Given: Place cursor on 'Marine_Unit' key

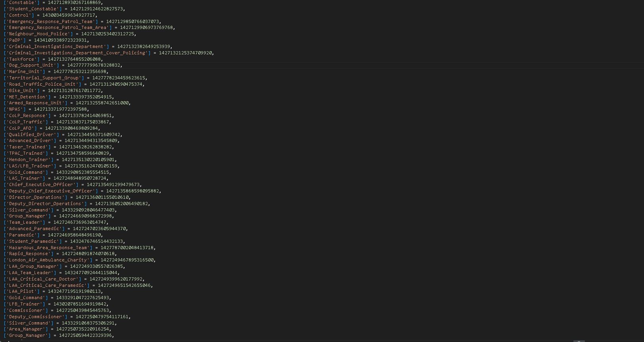Looking at the screenshot, I should point(24,72).
